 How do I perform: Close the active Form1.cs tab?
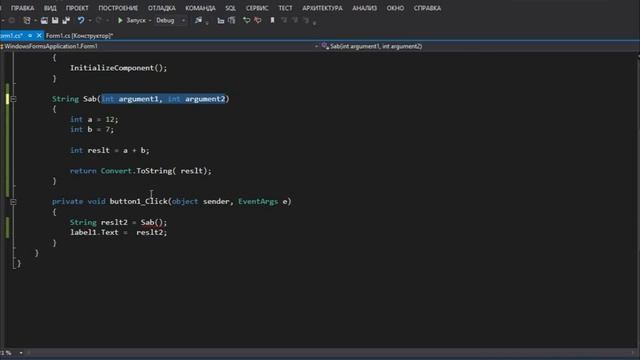pos(39,36)
